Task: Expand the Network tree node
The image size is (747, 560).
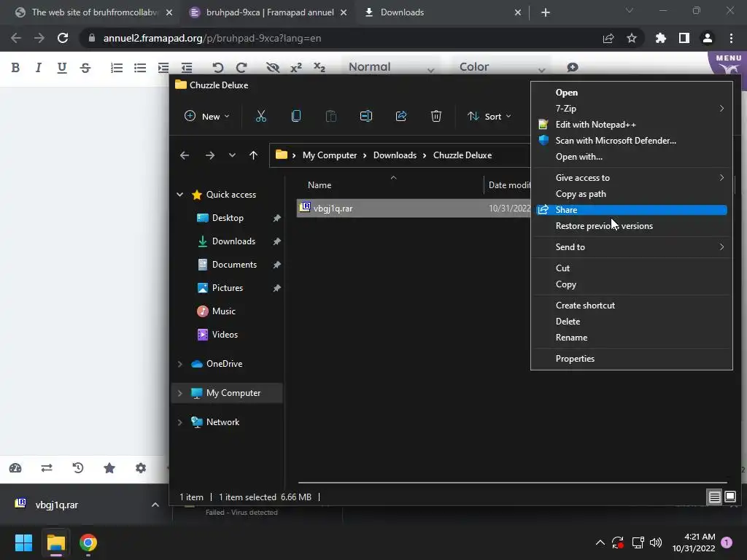Action: tap(179, 422)
